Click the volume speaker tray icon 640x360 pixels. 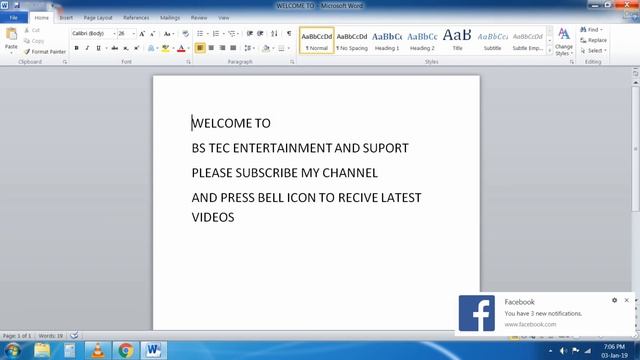click(563, 351)
